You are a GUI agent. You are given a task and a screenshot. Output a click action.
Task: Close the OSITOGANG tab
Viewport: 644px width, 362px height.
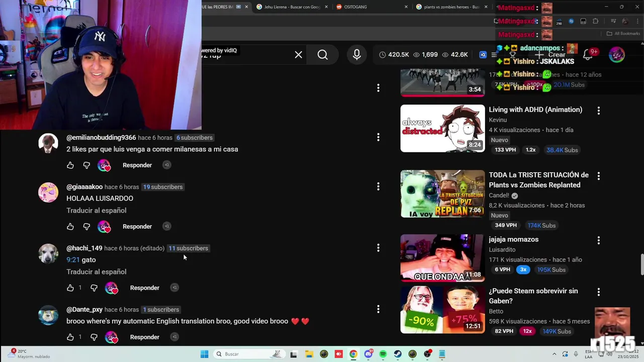point(407,7)
